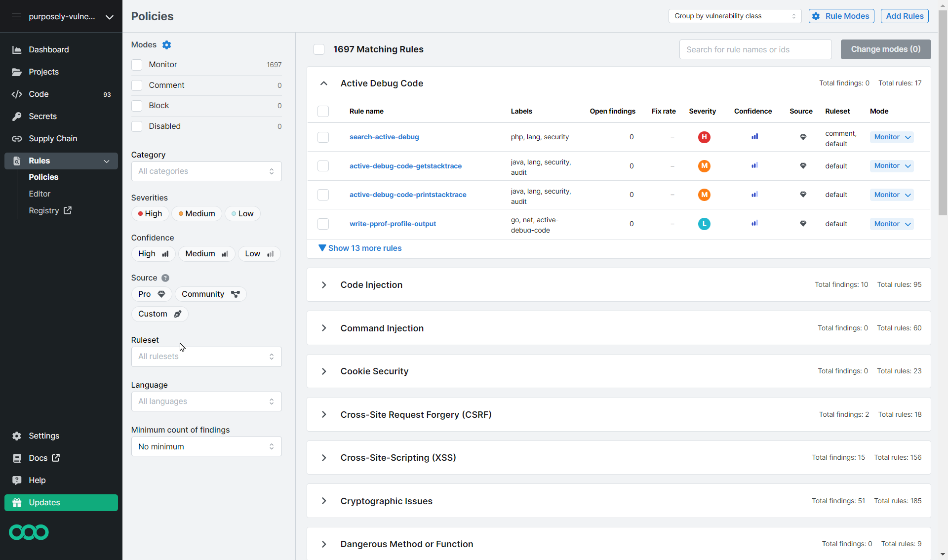Toggle the Comment mode checkbox
This screenshot has height=560, width=948.
coord(137,84)
